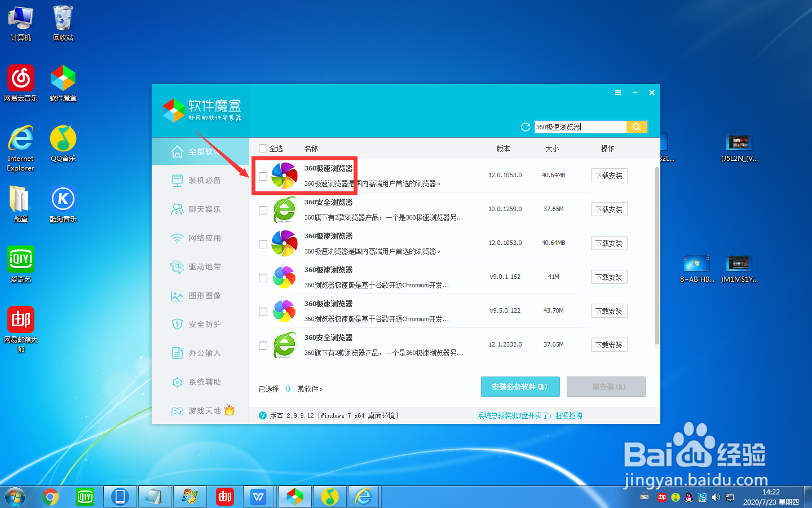The height and width of the screenshot is (508, 812).
Task: Open 爱奇艺 from the taskbar
Action: tap(85, 497)
